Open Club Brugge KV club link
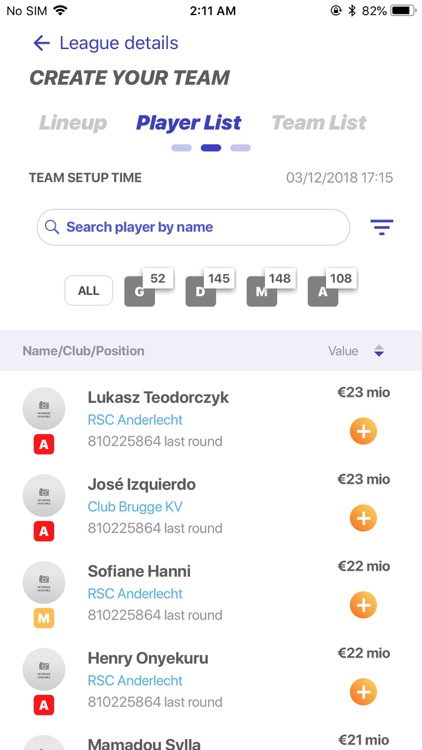422x750 pixels. coord(135,507)
